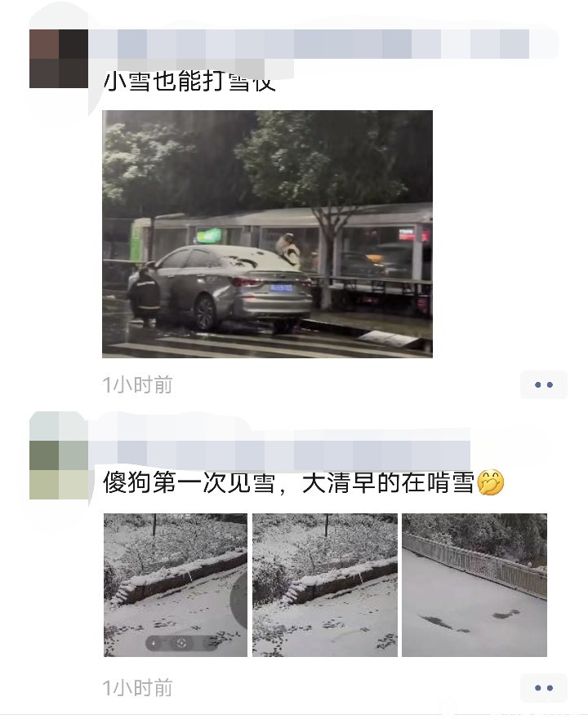Open the first snowy garden thumbnail
This screenshot has width=588, height=728.
[175, 585]
